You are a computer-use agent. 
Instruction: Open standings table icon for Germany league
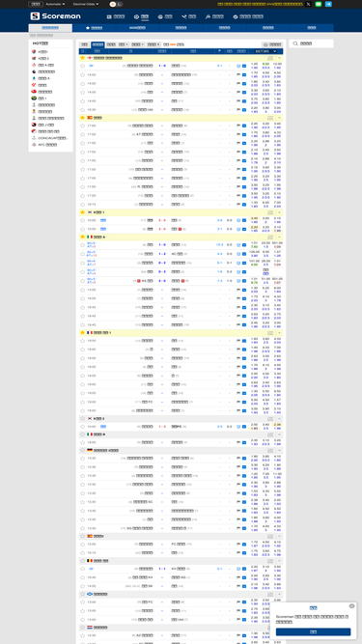[270, 451]
